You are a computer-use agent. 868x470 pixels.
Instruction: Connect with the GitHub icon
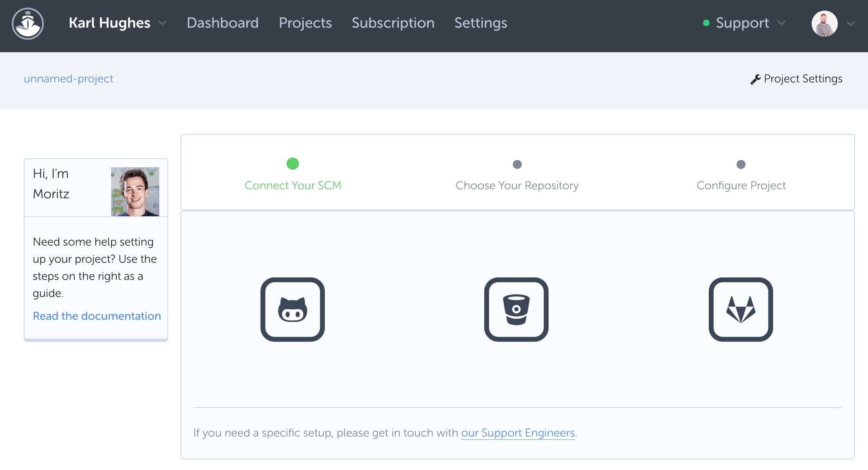(293, 310)
